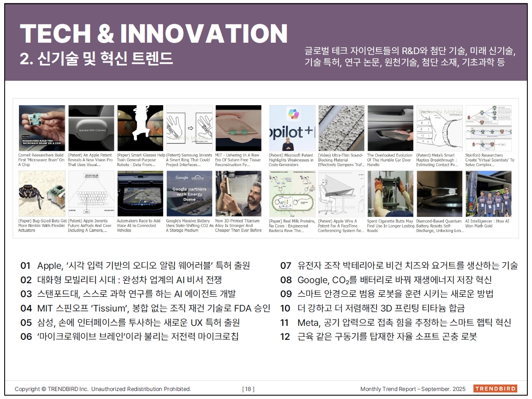Image resolution: width=532 pixels, height=399 pixels.
Task: Open the 'Automakers Race to Add Voice AI' caption
Action: click(139, 226)
